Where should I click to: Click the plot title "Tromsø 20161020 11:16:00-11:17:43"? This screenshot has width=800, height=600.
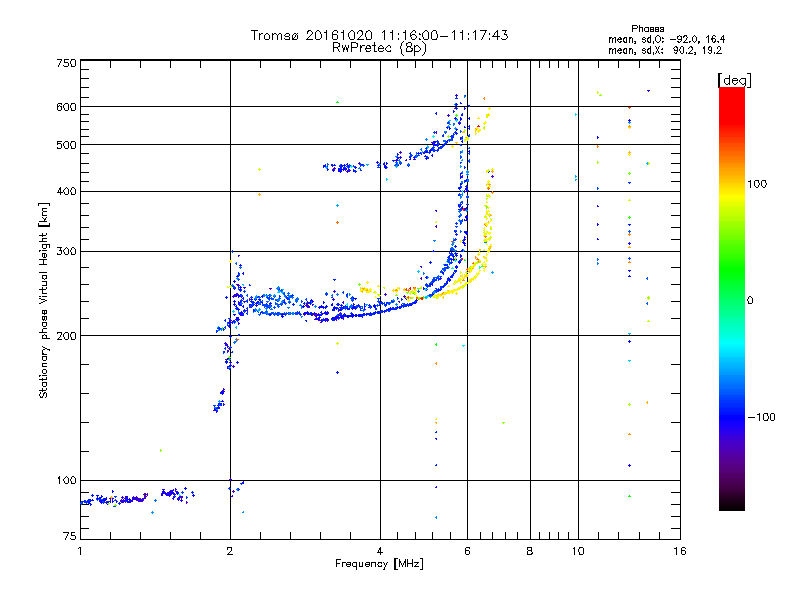pos(379,35)
